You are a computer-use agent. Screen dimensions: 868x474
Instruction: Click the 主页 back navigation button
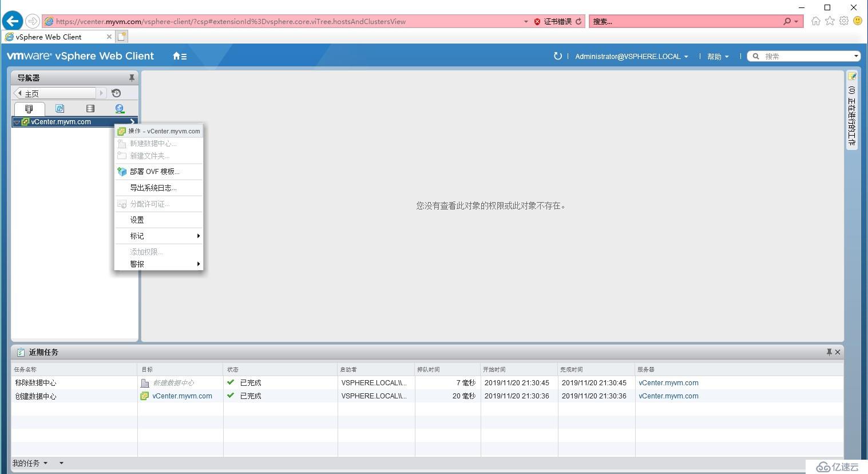tap(55, 93)
